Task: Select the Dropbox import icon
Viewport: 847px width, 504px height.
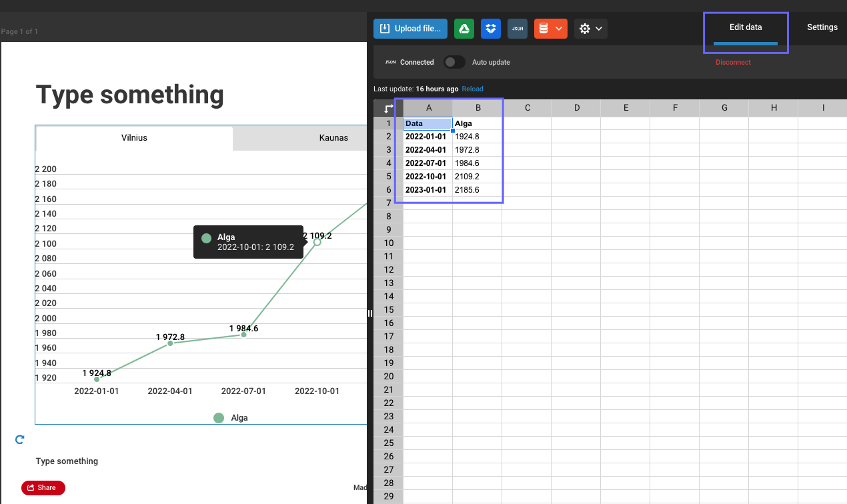Action: (490, 28)
